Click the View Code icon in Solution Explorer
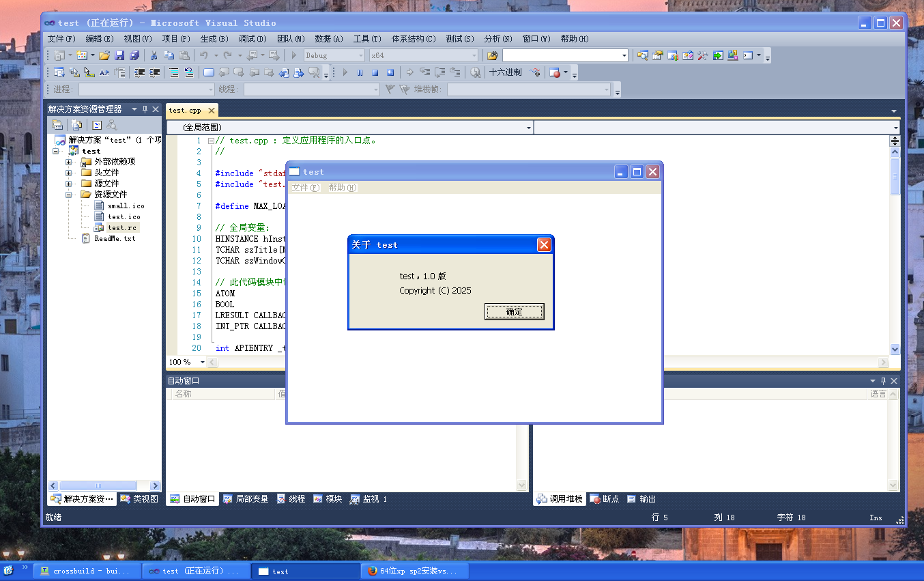 tap(97, 125)
